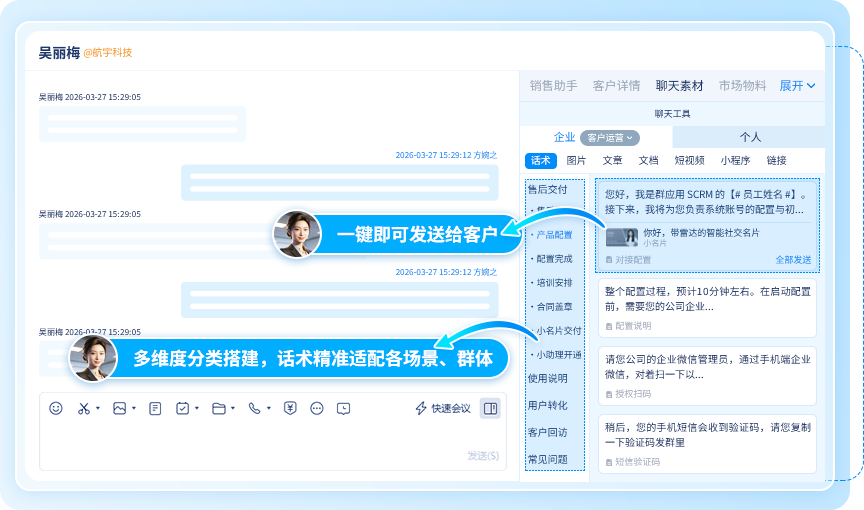Click the document note icon
Viewport: 864px width, 510px height.
tap(155, 408)
